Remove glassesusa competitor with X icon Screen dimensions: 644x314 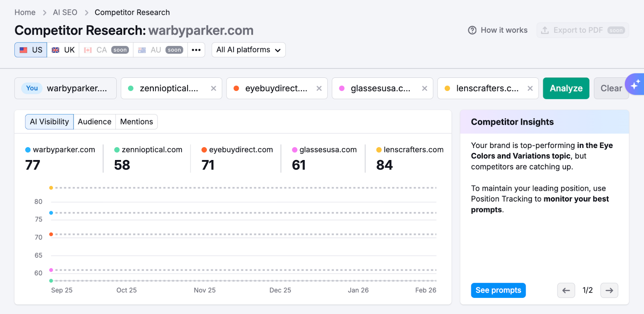(x=424, y=88)
